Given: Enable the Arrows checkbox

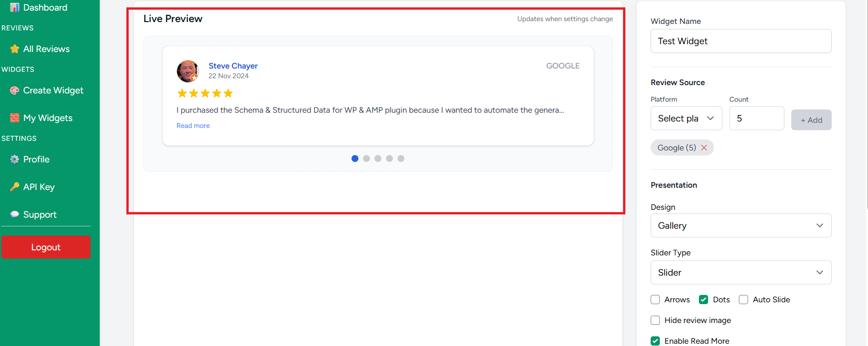Looking at the screenshot, I should click(655, 300).
